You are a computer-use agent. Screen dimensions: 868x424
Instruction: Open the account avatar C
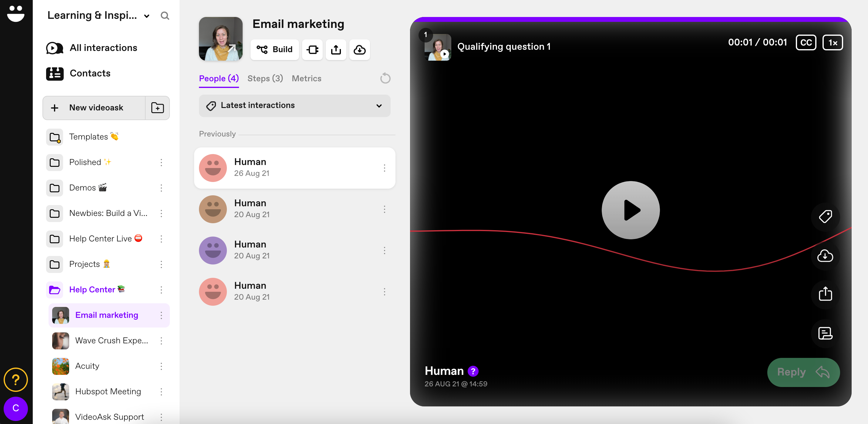[15, 409]
